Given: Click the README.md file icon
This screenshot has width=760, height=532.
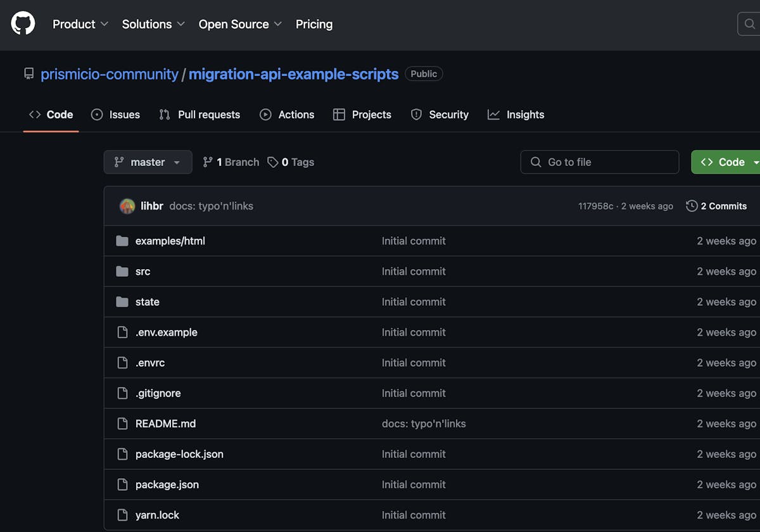Looking at the screenshot, I should pyautogui.click(x=122, y=424).
